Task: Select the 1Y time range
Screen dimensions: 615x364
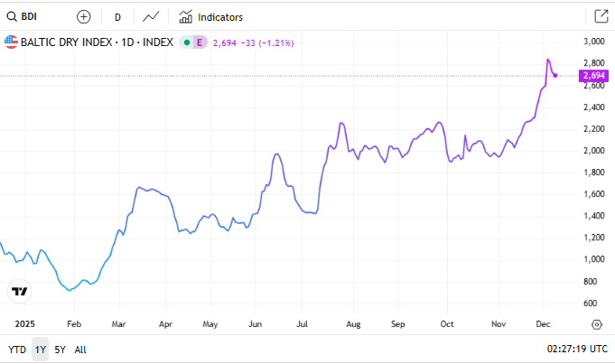Action: 40,349
